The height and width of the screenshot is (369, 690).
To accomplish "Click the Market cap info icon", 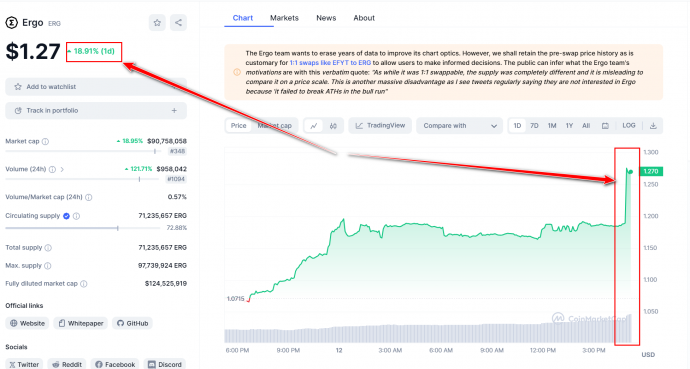I will coord(45,142).
